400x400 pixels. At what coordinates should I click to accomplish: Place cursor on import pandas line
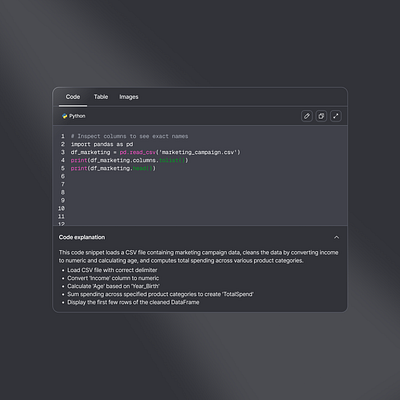(102, 144)
